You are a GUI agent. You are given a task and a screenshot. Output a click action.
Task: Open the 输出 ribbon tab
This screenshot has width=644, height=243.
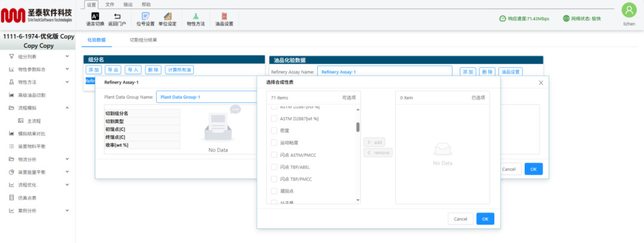[x=128, y=5]
